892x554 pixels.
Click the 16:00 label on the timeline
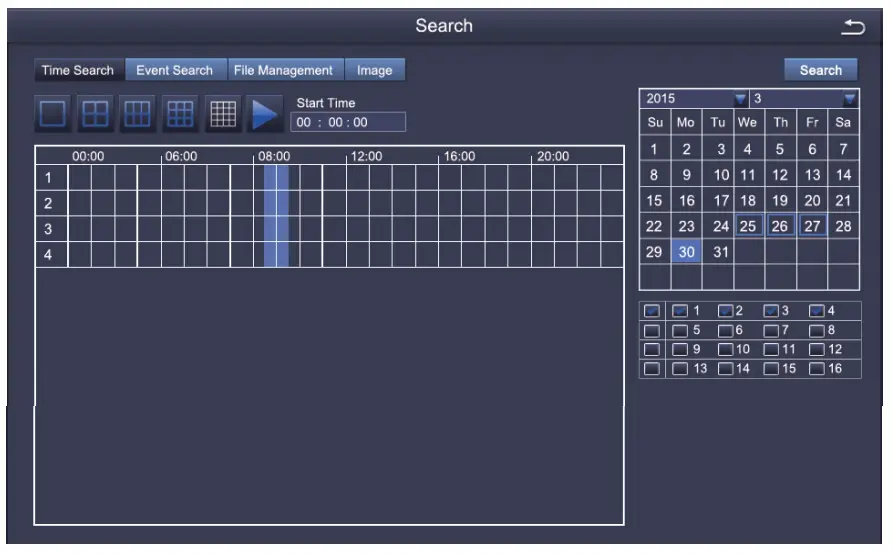(x=460, y=156)
